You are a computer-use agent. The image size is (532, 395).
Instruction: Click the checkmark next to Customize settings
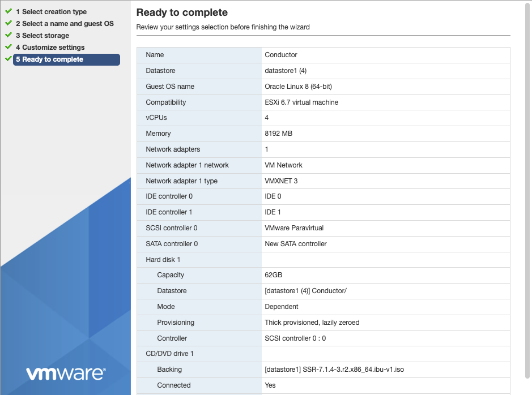[x=8, y=47]
